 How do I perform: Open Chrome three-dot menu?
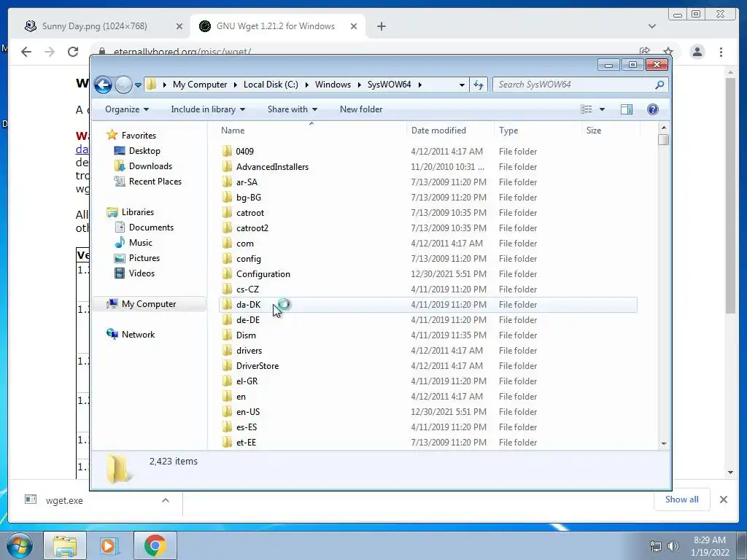[x=721, y=52]
